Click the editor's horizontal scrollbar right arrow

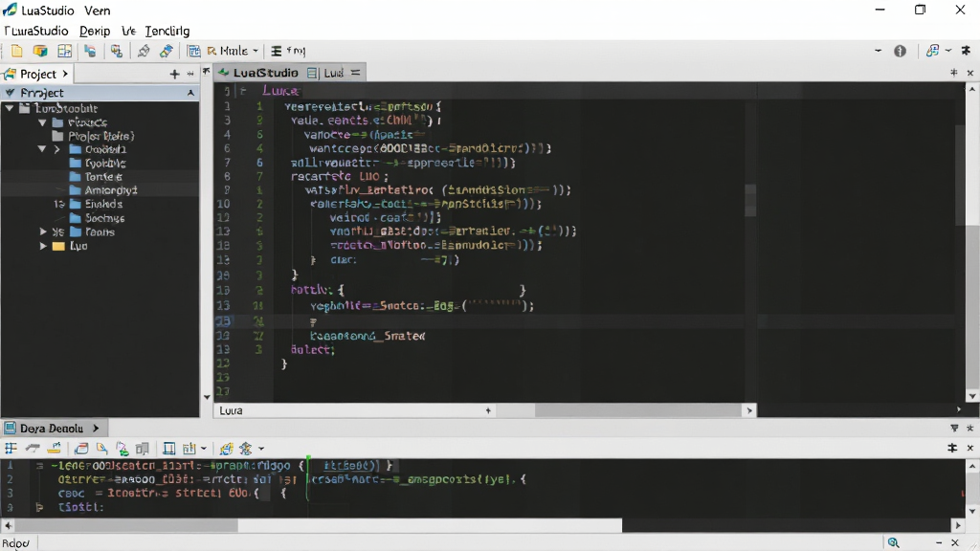(x=749, y=410)
